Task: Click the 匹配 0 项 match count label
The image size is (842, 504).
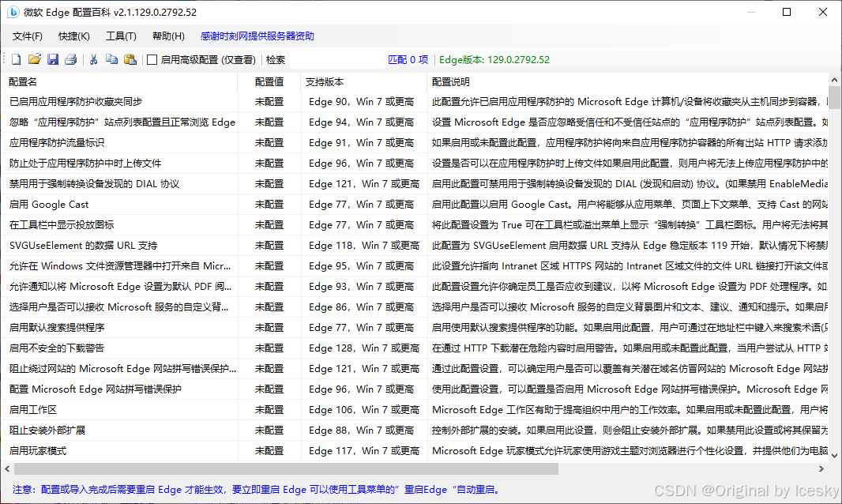Action: click(408, 59)
